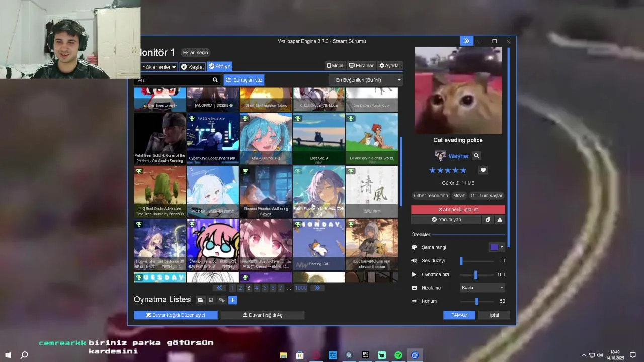Click the İptal button
644x362 pixels.
point(495,315)
